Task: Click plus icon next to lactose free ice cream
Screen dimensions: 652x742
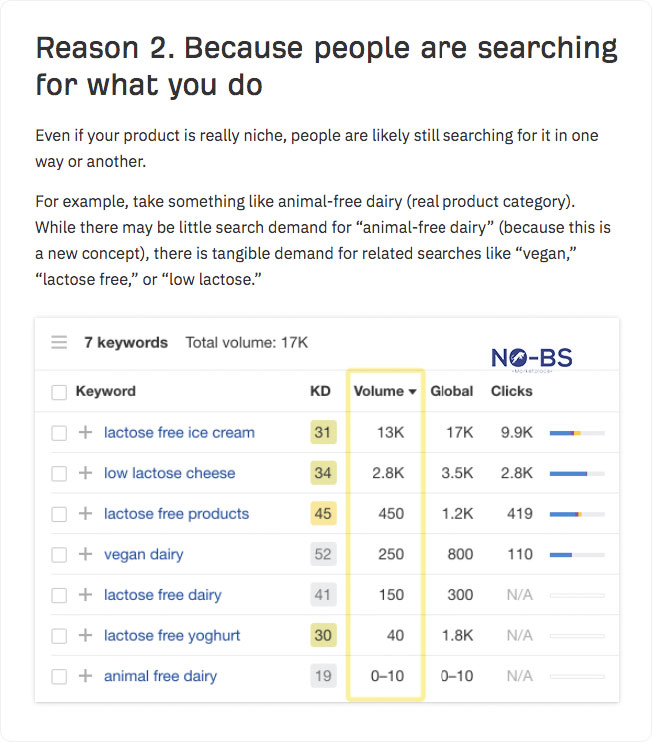Action: 85,433
